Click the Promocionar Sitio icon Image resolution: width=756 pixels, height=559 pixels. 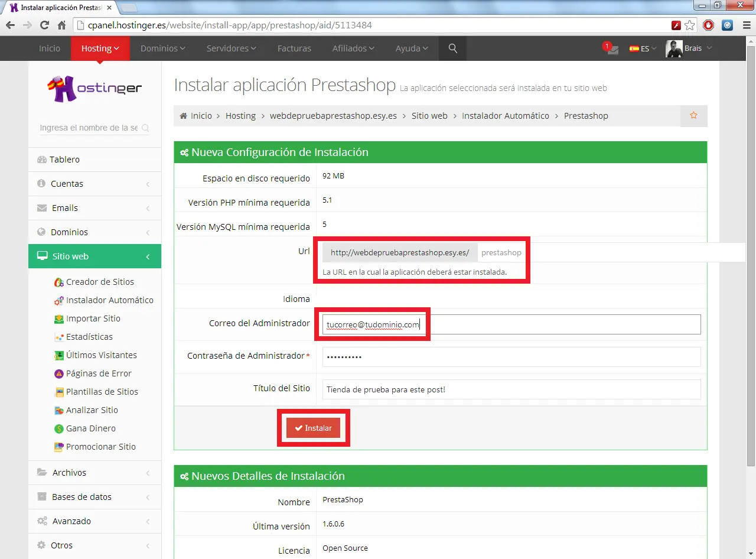pyautogui.click(x=58, y=447)
